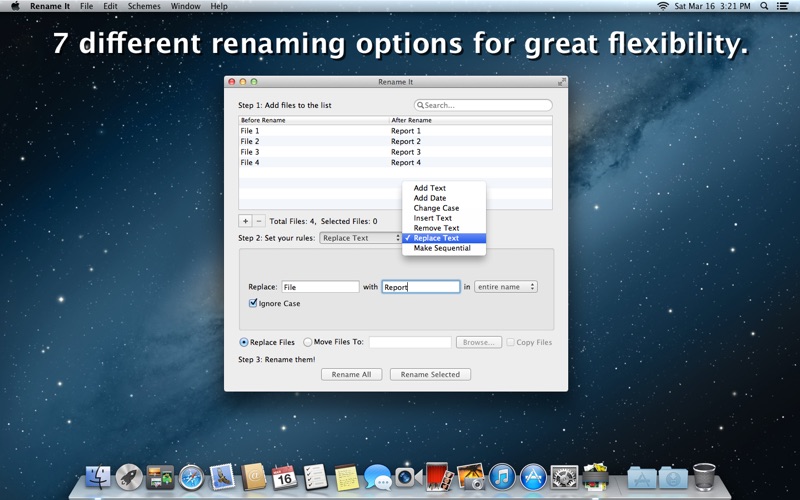This screenshot has width=800, height=500.
Task: Select the 'File 1' row
Action: tap(395, 131)
